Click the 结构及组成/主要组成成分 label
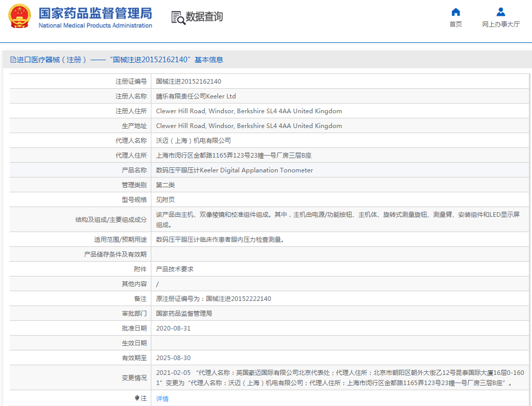532x406 pixels. [111, 220]
